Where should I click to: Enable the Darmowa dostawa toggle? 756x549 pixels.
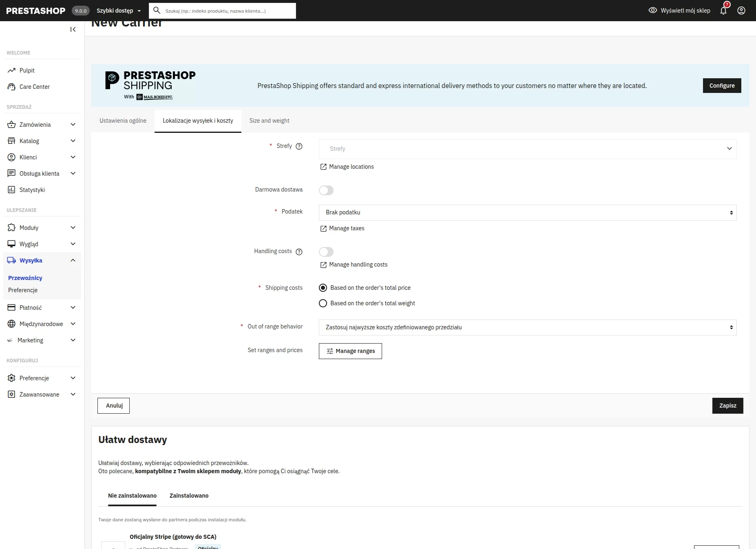(x=326, y=190)
